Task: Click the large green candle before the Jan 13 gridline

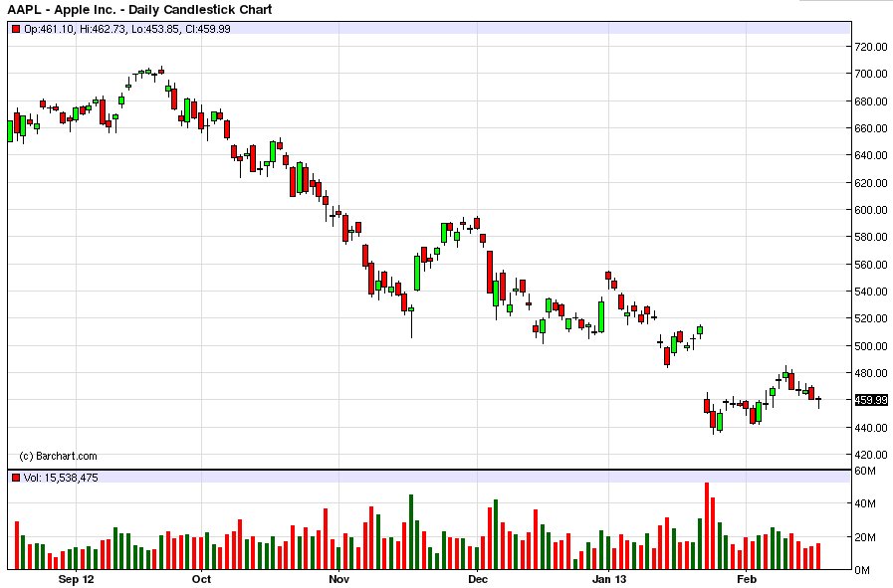Action: pyautogui.click(x=601, y=316)
